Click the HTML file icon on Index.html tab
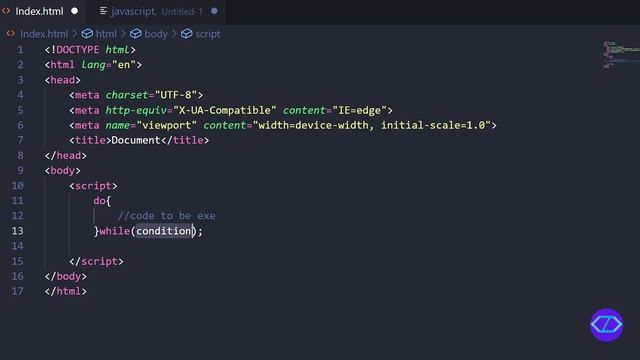Screen dimensions: 640x360 [6, 11]
